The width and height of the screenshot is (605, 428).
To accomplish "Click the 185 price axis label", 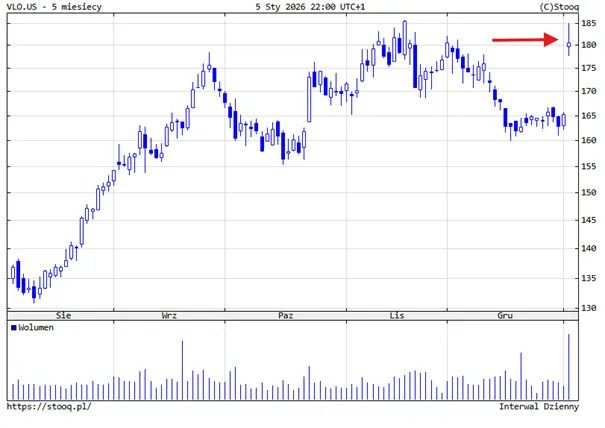I will (x=589, y=23).
